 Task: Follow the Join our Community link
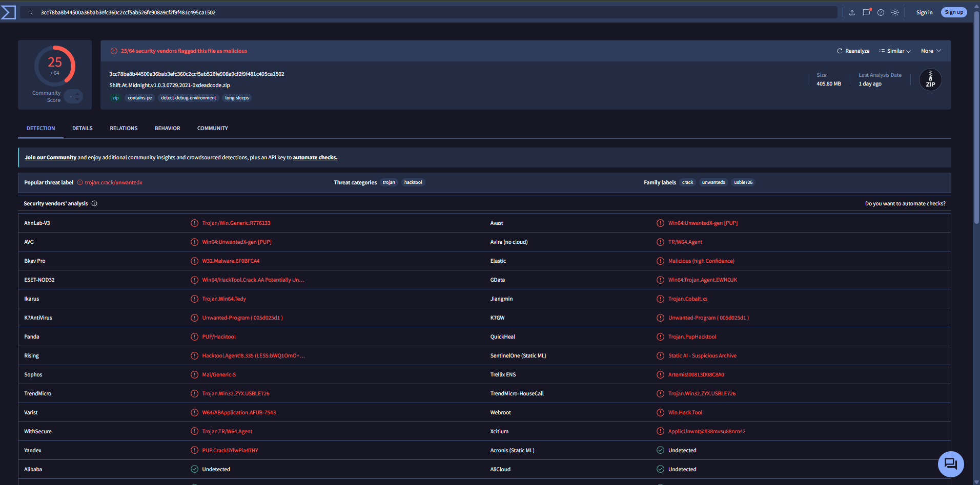click(x=50, y=157)
